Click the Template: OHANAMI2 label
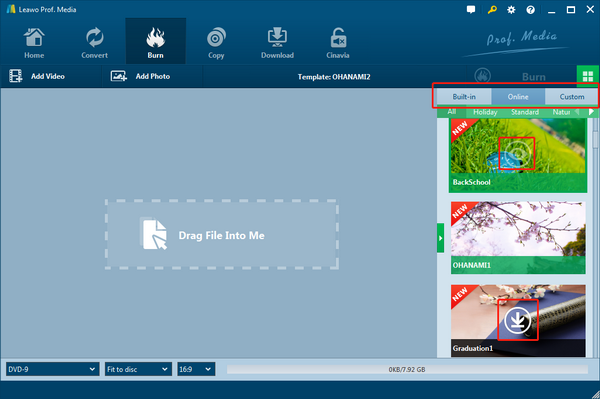Viewport: 600px width, 399px height. click(x=334, y=77)
